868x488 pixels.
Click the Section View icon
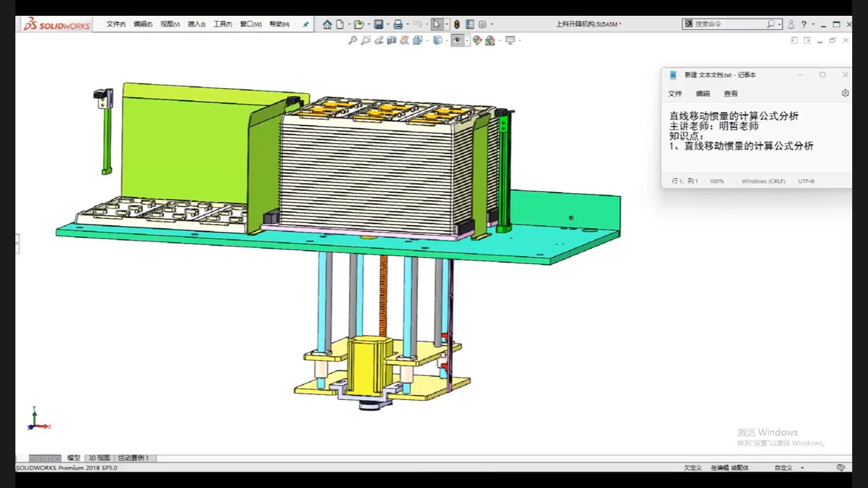392,41
